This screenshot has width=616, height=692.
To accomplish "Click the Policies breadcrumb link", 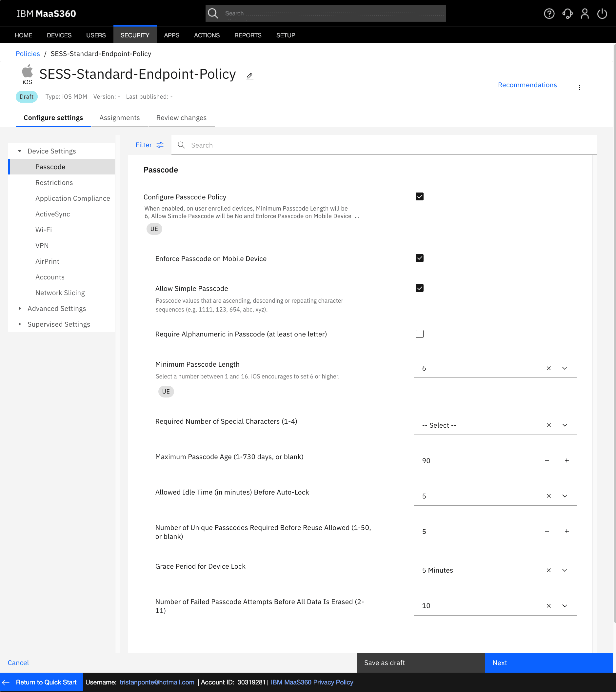I will (x=28, y=54).
